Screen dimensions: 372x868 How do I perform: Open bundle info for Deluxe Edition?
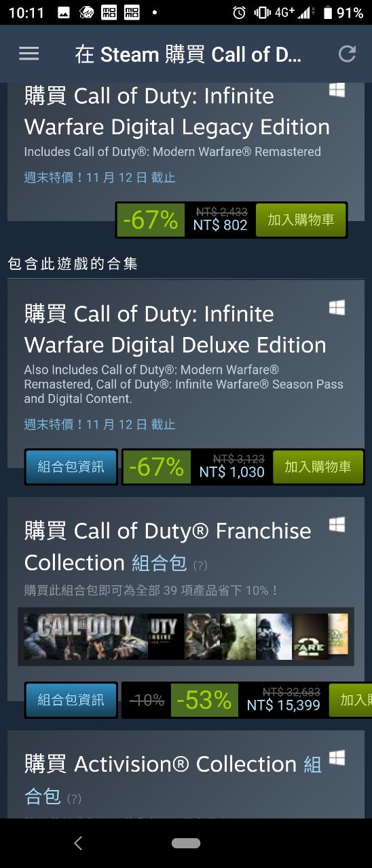click(71, 467)
